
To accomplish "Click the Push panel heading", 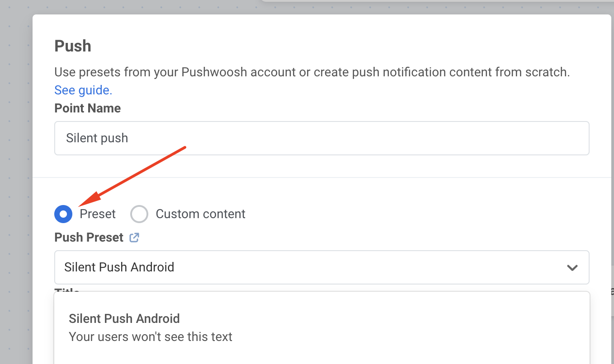I will (73, 46).
